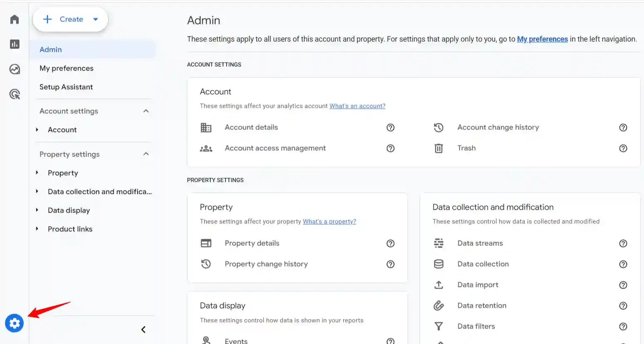This screenshot has width=644, height=344.
Task: Open My preferences in sidebar
Action: point(66,68)
